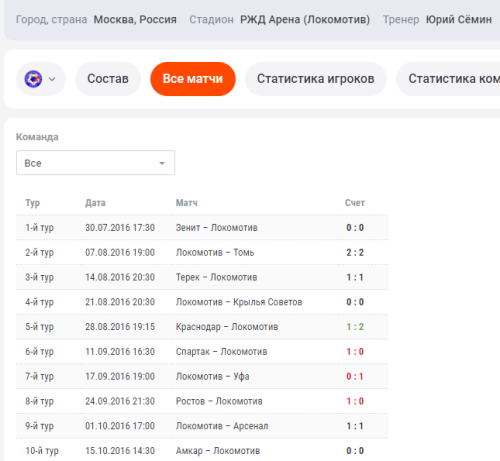
Task: Click the Счет column header
Action: coord(355,203)
